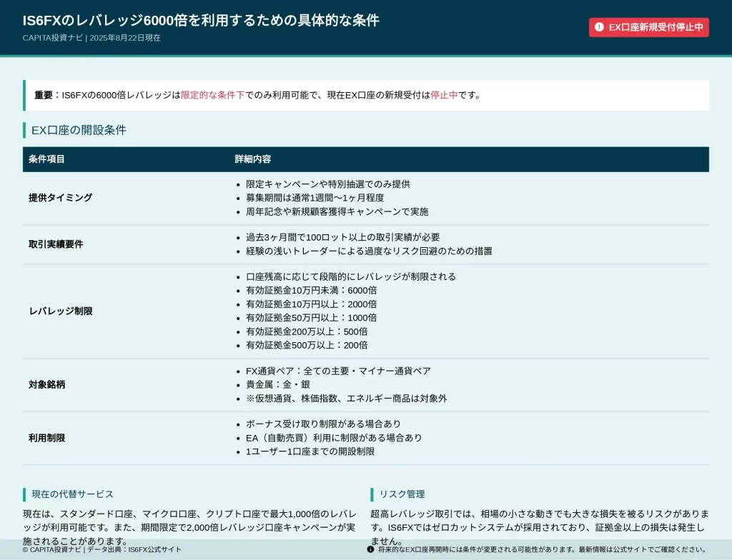The height and width of the screenshot is (560, 732).
Task: Select the レバレッジ制限 row label
Action: tap(60, 311)
